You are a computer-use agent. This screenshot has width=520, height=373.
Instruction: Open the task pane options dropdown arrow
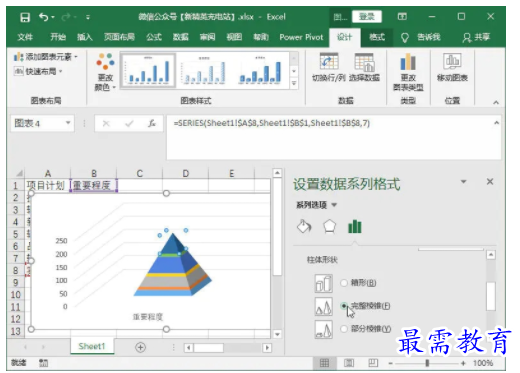point(463,182)
